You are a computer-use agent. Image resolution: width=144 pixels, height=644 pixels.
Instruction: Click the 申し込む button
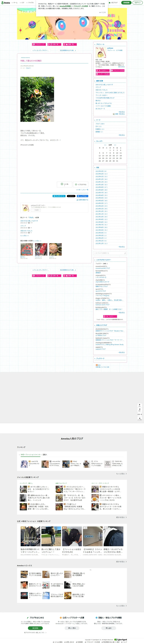coord(109,628)
